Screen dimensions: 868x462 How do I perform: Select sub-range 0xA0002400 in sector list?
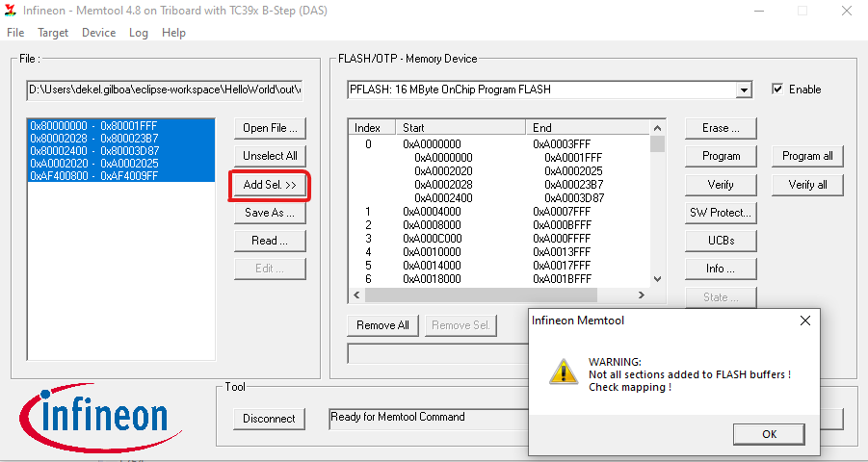pos(499,198)
